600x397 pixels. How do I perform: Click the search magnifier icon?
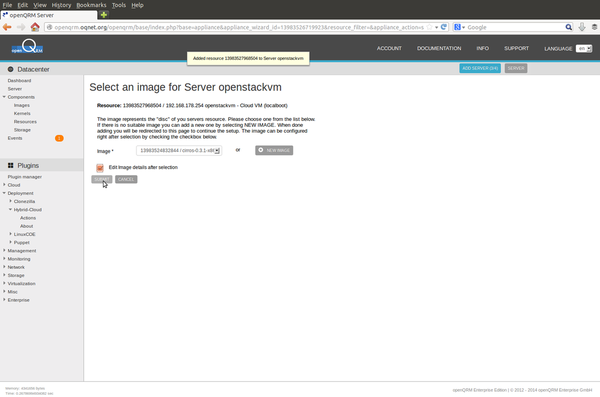point(569,27)
